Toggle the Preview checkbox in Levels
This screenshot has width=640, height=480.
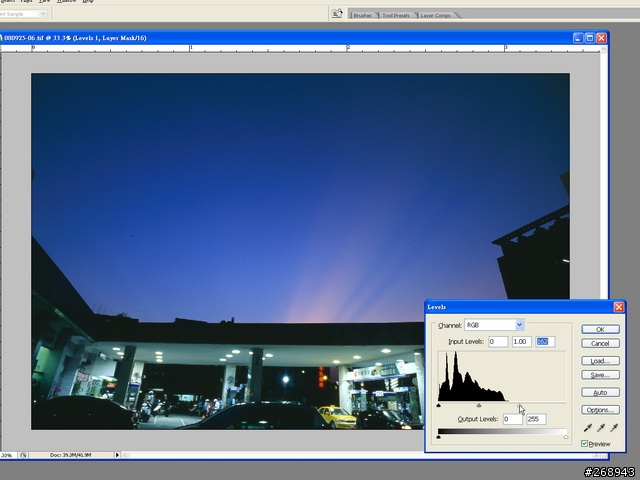coord(584,443)
